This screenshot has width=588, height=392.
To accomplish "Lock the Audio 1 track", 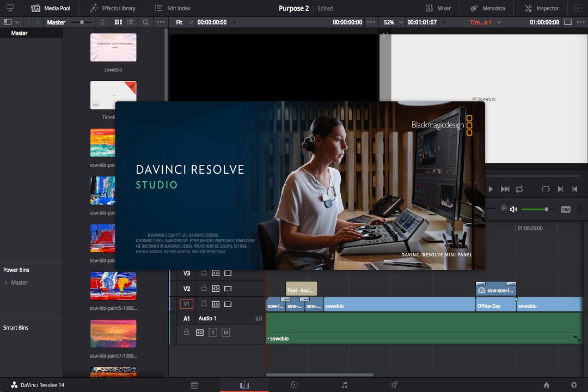I will [186, 332].
